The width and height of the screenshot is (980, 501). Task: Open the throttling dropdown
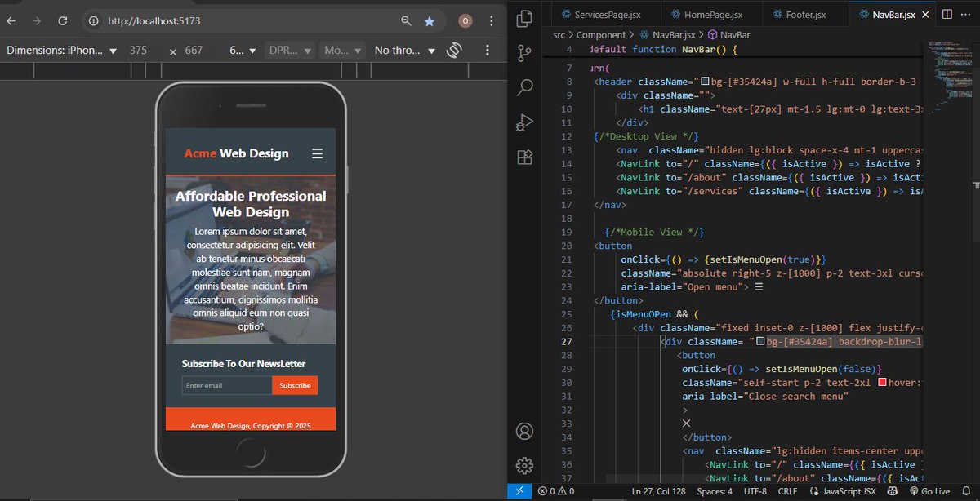pyautogui.click(x=405, y=51)
